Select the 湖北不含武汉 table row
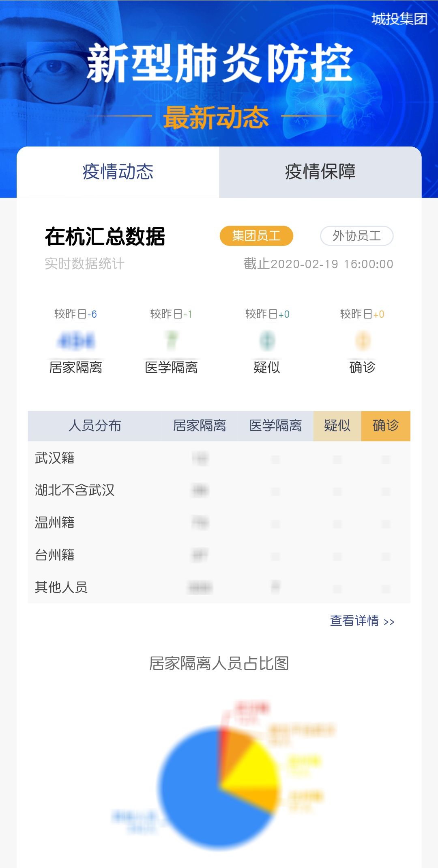 pos(219,490)
